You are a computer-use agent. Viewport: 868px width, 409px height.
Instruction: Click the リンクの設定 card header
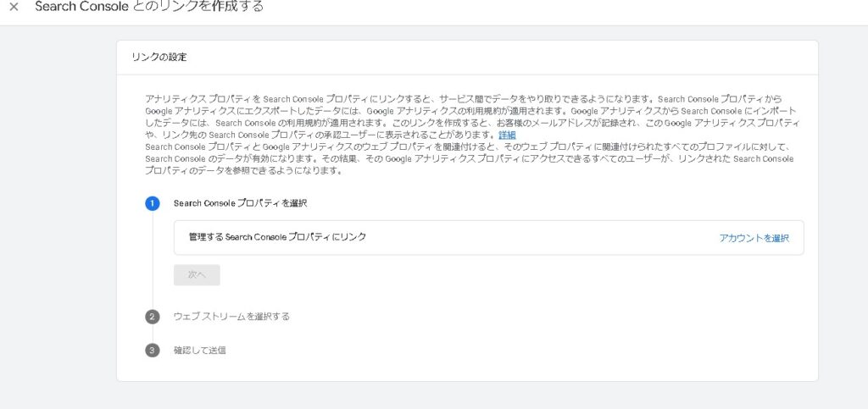pos(159,58)
